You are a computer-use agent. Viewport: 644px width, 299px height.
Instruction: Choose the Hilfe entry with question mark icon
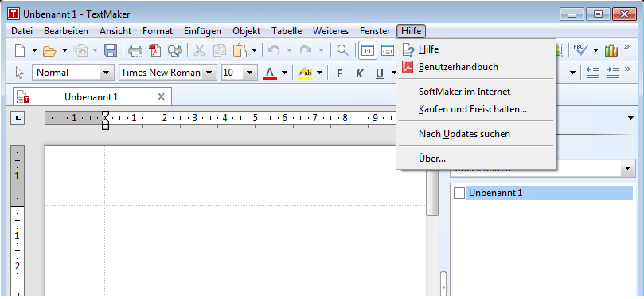475,49
